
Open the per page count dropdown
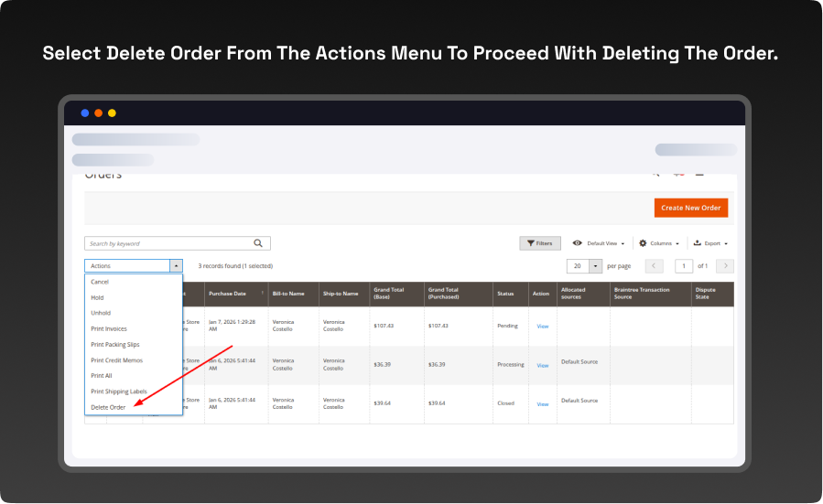point(596,266)
